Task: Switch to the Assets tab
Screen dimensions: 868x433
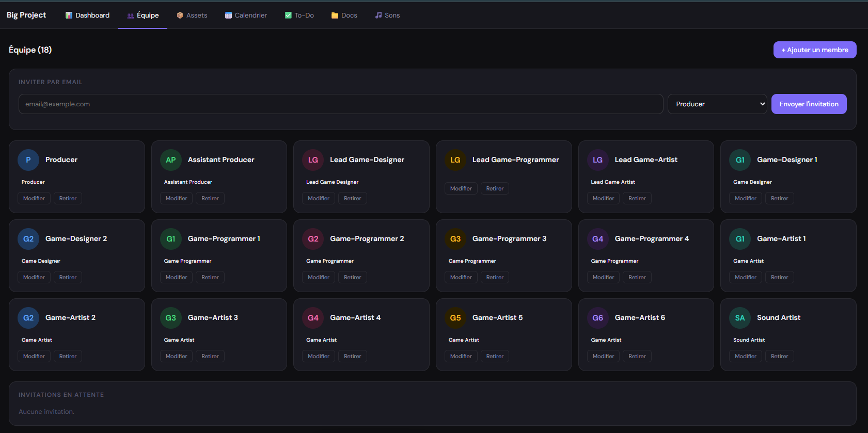Action: 192,15
